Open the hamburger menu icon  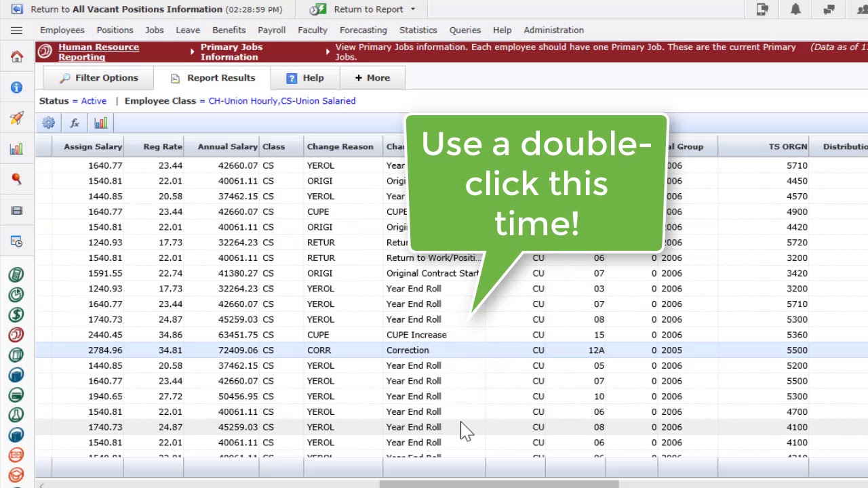(x=16, y=30)
